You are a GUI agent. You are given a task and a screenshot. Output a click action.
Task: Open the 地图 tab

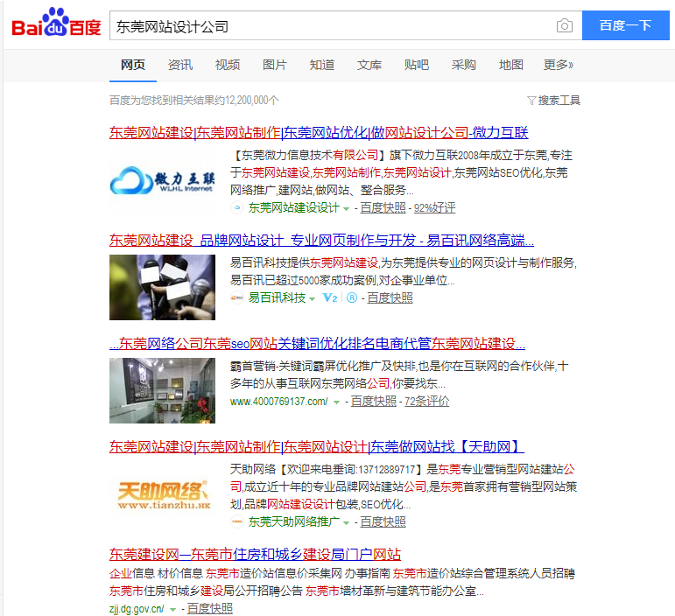pyautogui.click(x=511, y=65)
